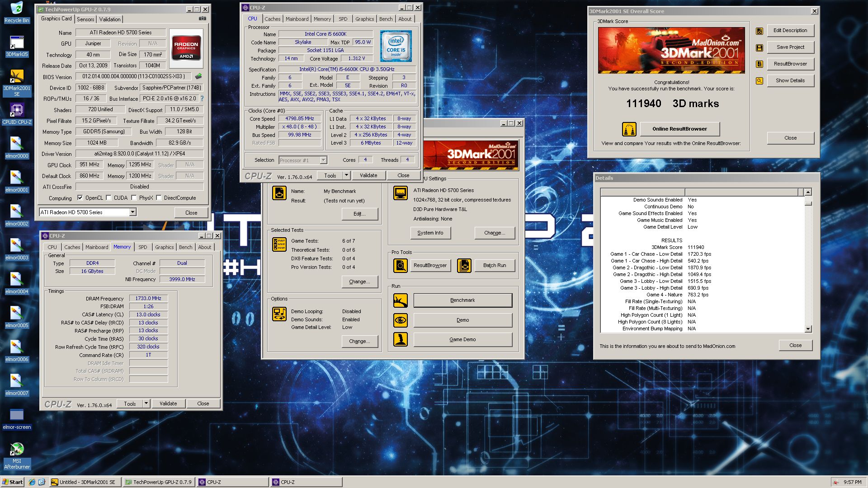Click Save Project button
This screenshot has height=488, width=868.
pos(790,47)
